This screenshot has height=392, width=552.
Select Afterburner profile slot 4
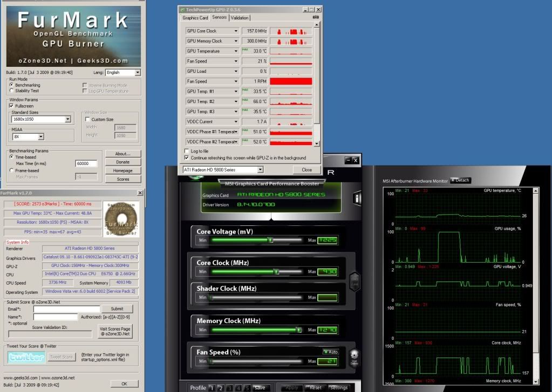pos(238,388)
